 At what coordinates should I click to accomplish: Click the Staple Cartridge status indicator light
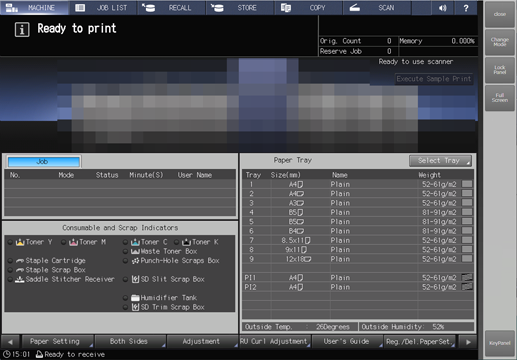[x=10, y=261]
